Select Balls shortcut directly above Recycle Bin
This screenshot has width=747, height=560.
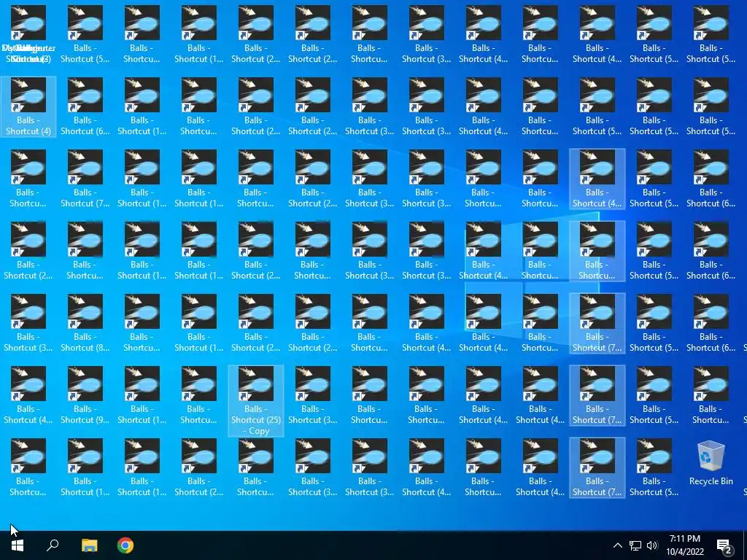pos(711,395)
